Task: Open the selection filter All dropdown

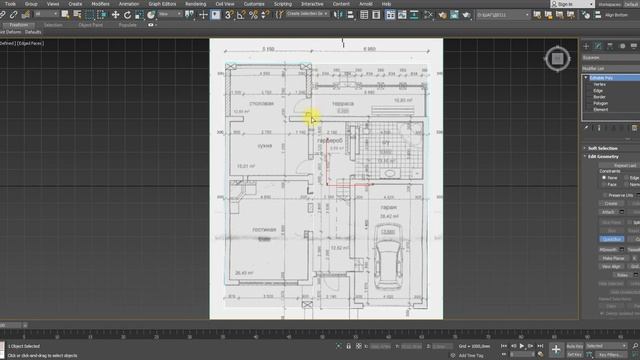Action: coord(46,14)
